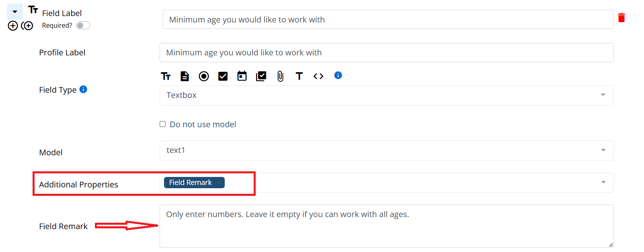Select the code brackets field type icon

318,76
